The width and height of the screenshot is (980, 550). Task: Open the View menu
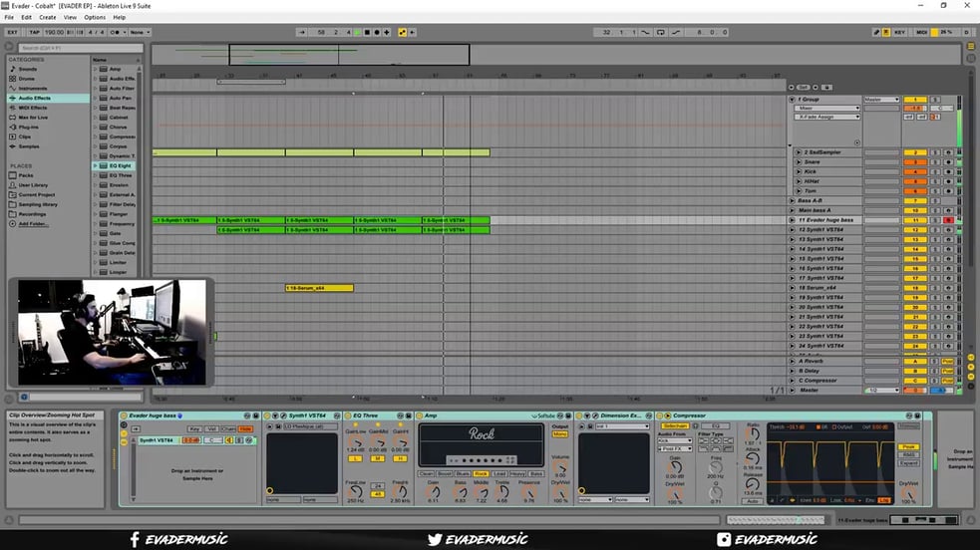tap(70, 18)
